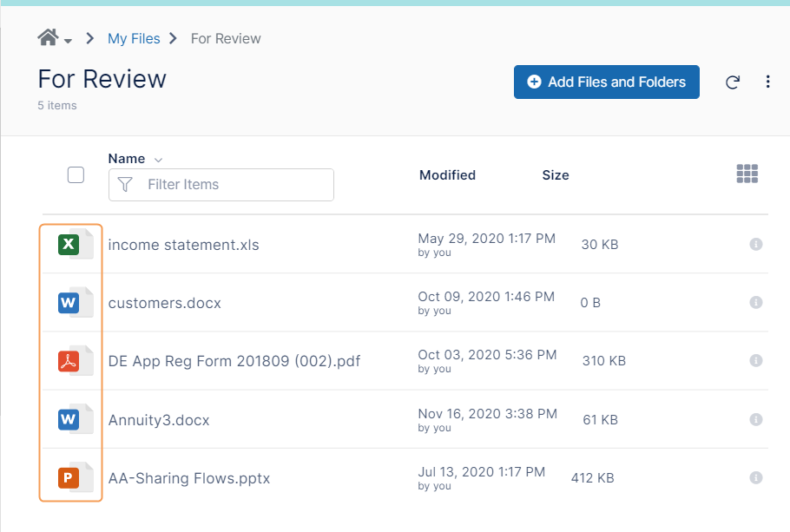The height and width of the screenshot is (532, 790).
Task: Click the Jul 13, 2020 1:17 PM date
Action: tap(482, 471)
